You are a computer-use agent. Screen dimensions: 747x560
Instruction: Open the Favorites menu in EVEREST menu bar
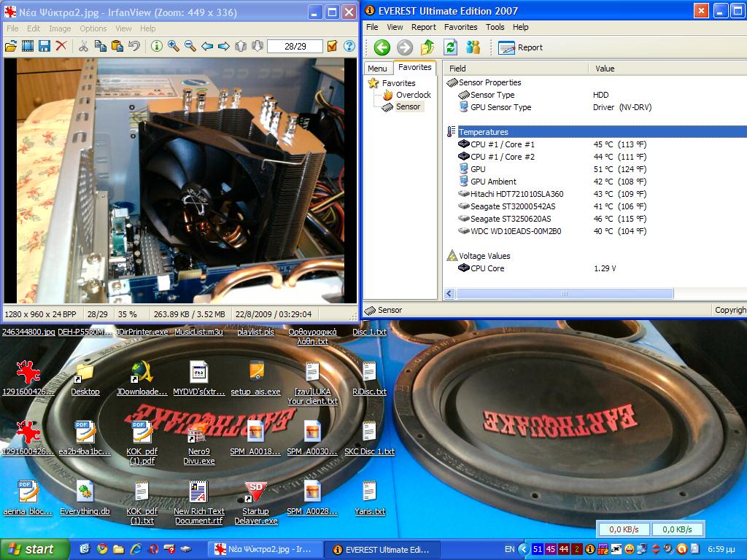point(461,27)
